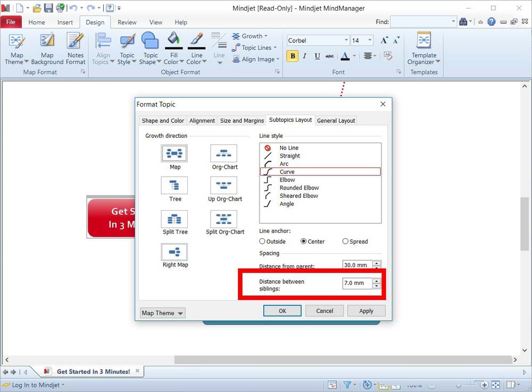Screen dimensions: 532x392
Task: Click the zoom in plus button
Action: 484,385
